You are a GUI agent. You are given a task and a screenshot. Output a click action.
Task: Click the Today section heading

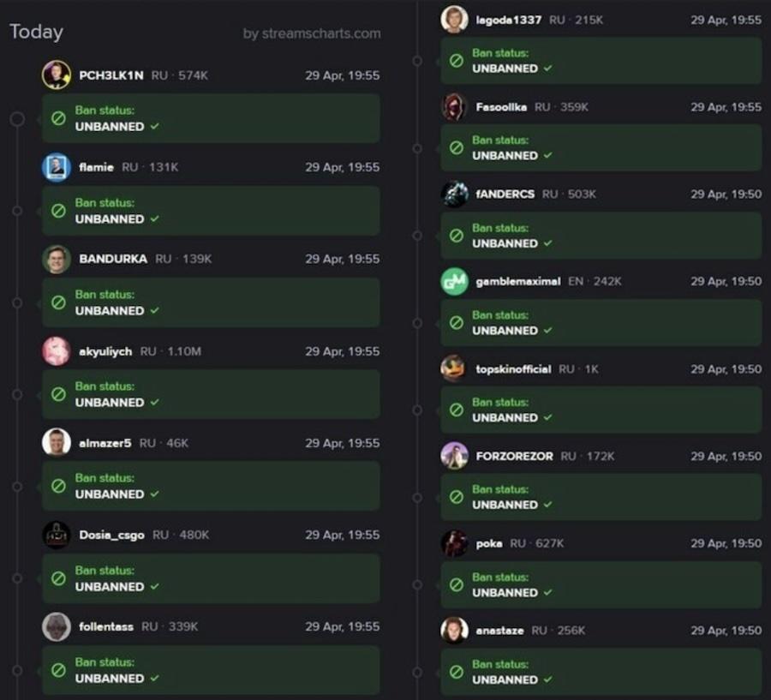click(x=36, y=32)
